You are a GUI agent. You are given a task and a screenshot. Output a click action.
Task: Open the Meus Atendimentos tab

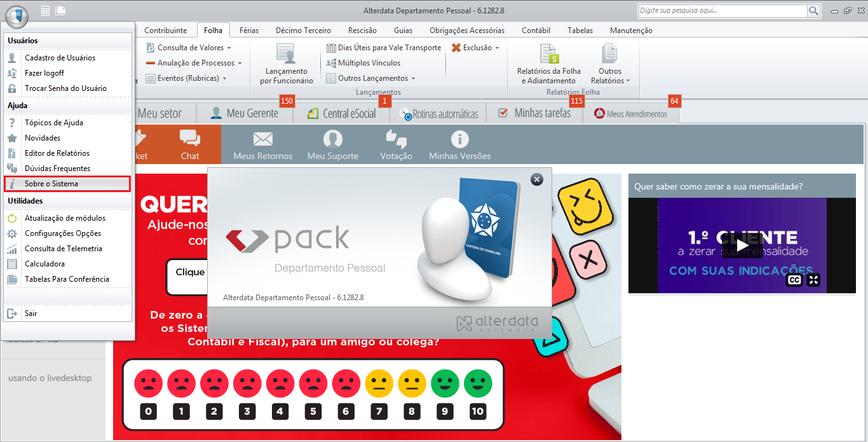(631, 114)
